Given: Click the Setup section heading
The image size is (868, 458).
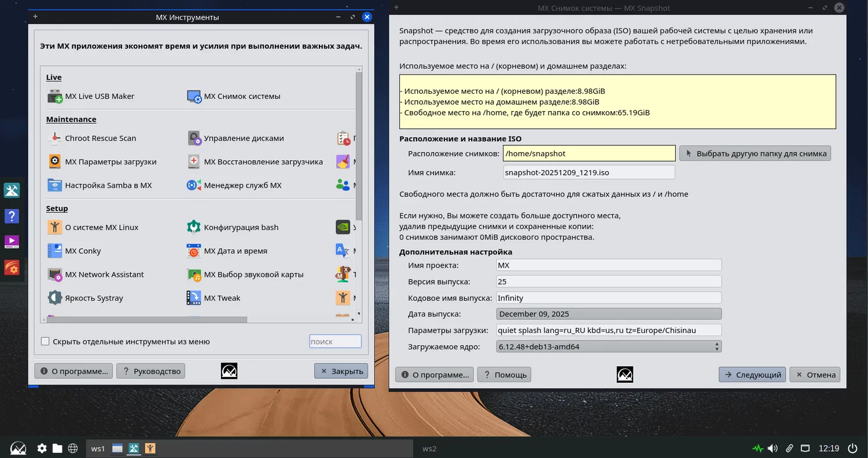Looking at the screenshot, I should (57, 208).
